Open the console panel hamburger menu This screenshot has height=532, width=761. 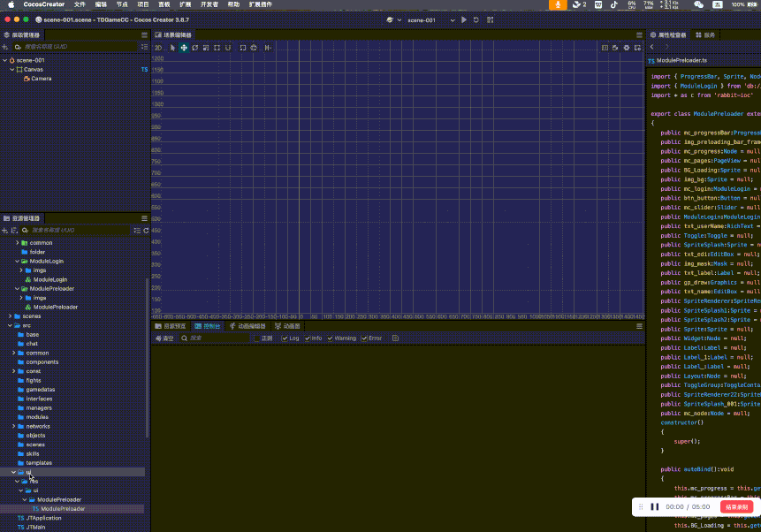pyautogui.click(x=639, y=326)
